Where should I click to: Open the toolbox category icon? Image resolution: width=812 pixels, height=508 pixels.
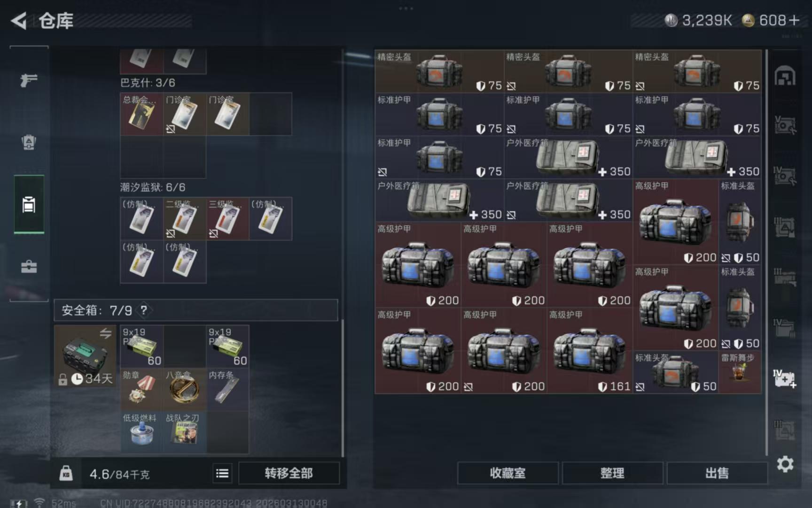[x=29, y=267]
